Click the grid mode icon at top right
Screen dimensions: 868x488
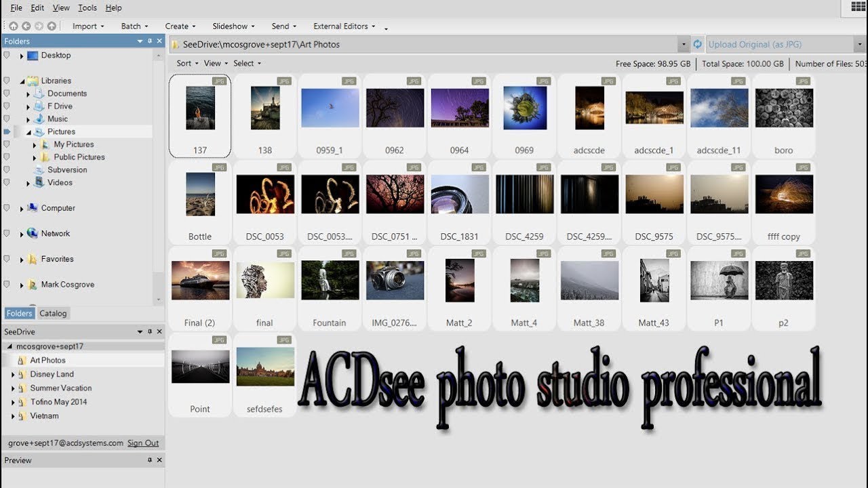coord(858,7)
